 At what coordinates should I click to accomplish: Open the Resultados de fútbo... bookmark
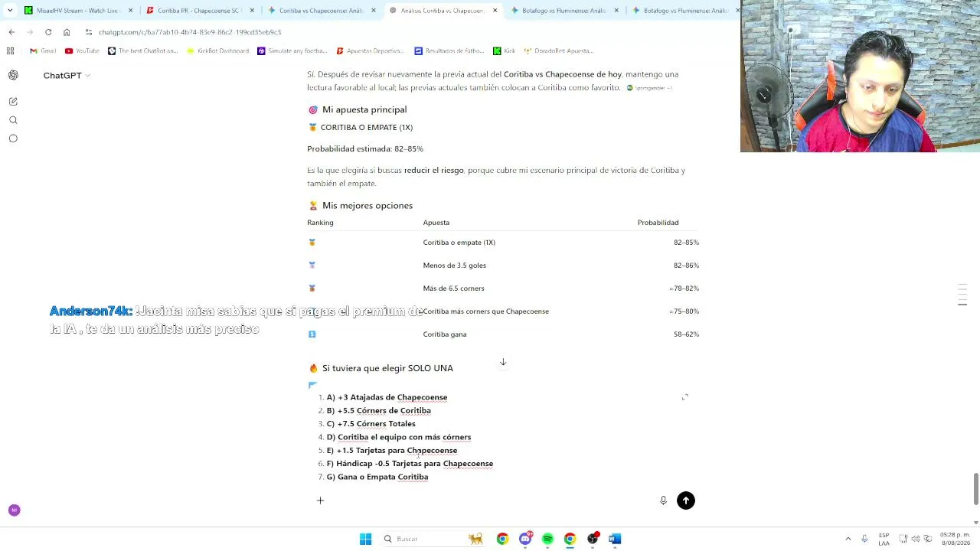449,51
